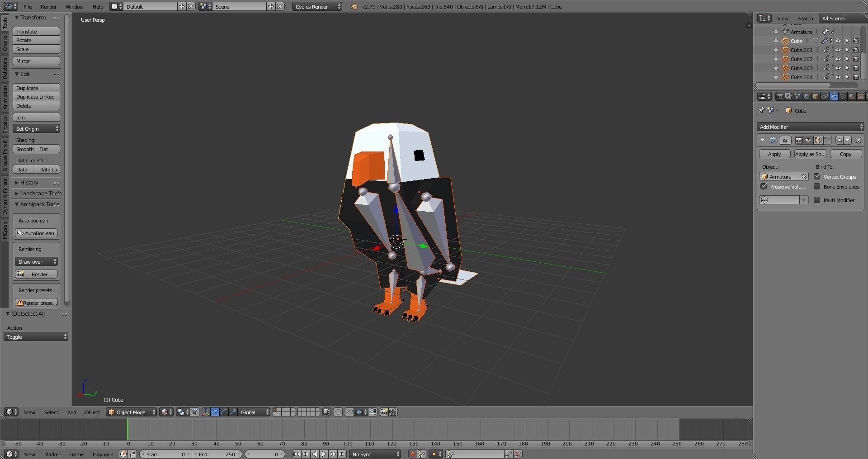Toggle proportional editing circle icon
The image size is (868, 459).
pos(338,412)
